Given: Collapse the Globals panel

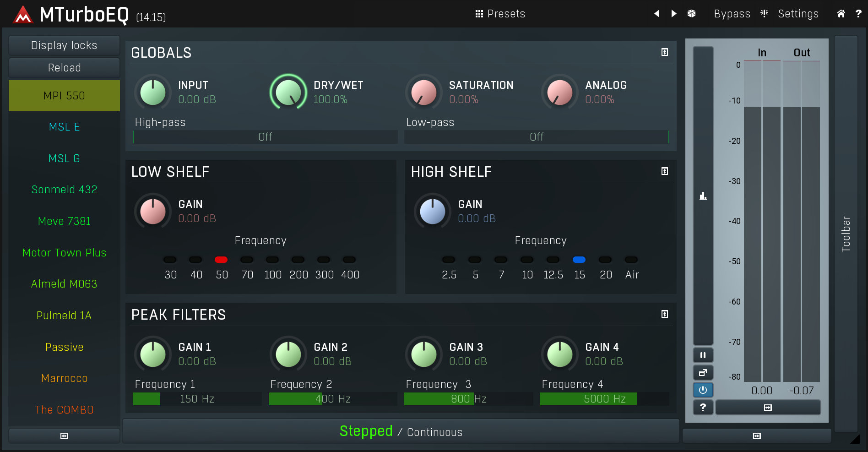Looking at the screenshot, I should tap(665, 52).
